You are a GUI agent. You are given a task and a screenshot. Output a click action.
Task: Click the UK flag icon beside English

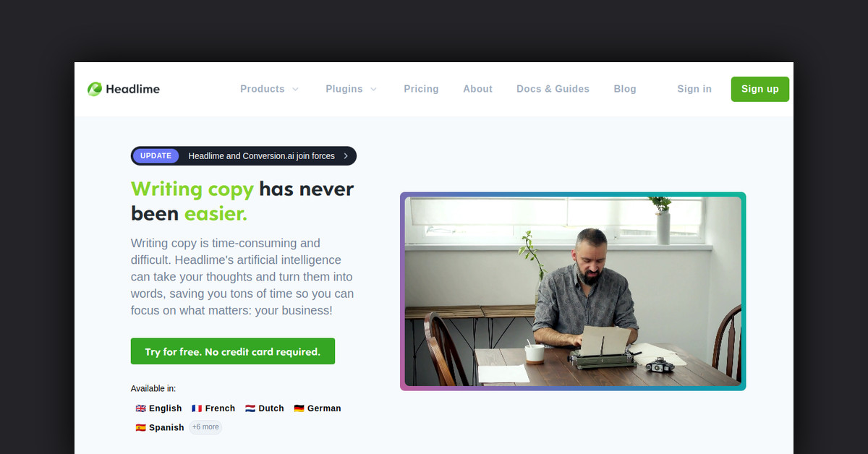click(140, 408)
